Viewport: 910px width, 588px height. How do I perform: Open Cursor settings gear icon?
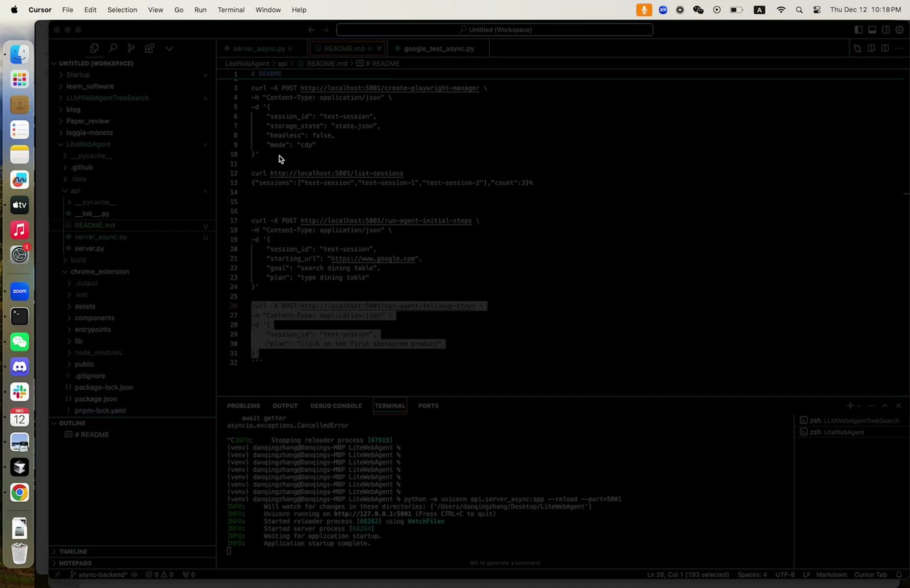coord(899,30)
